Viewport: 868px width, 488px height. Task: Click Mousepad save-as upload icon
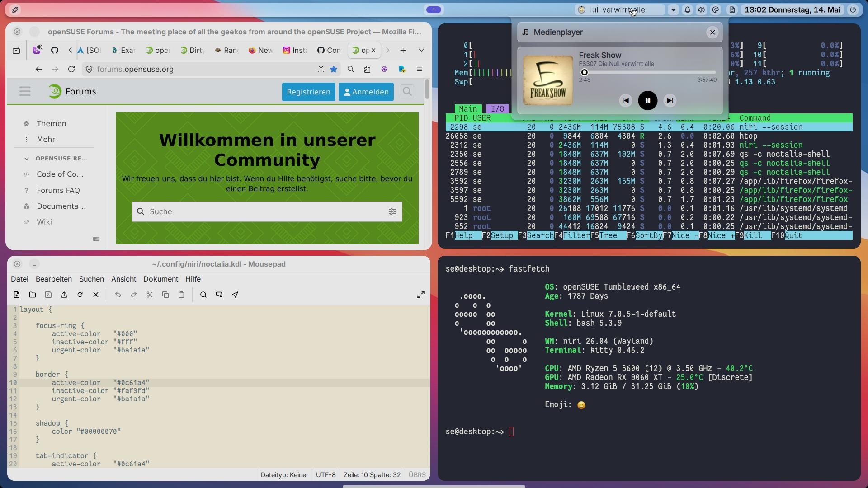pos(64,295)
